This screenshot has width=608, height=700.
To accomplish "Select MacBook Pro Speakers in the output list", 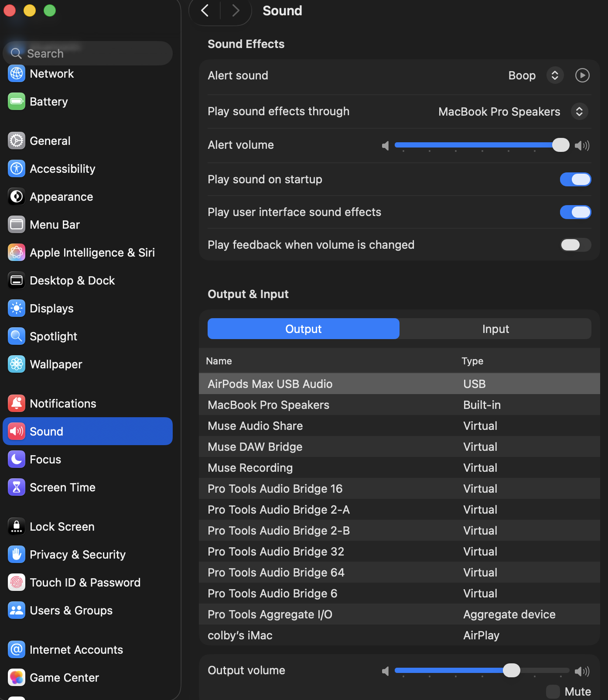I will (400, 405).
